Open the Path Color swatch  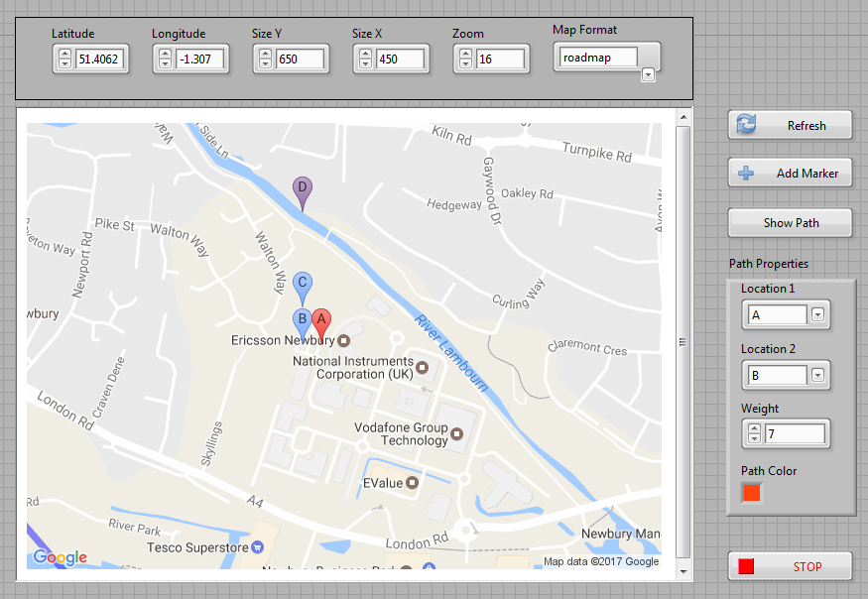point(752,492)
